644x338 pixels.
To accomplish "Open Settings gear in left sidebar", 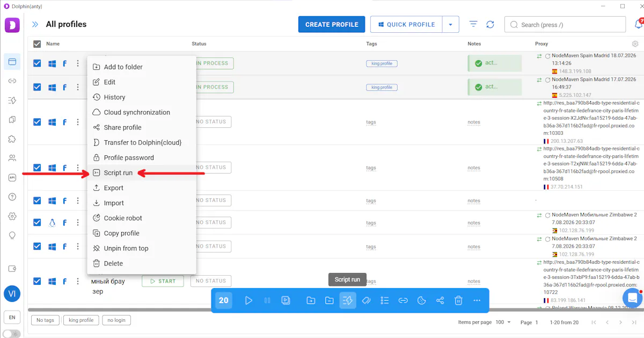I will (12, 216).
